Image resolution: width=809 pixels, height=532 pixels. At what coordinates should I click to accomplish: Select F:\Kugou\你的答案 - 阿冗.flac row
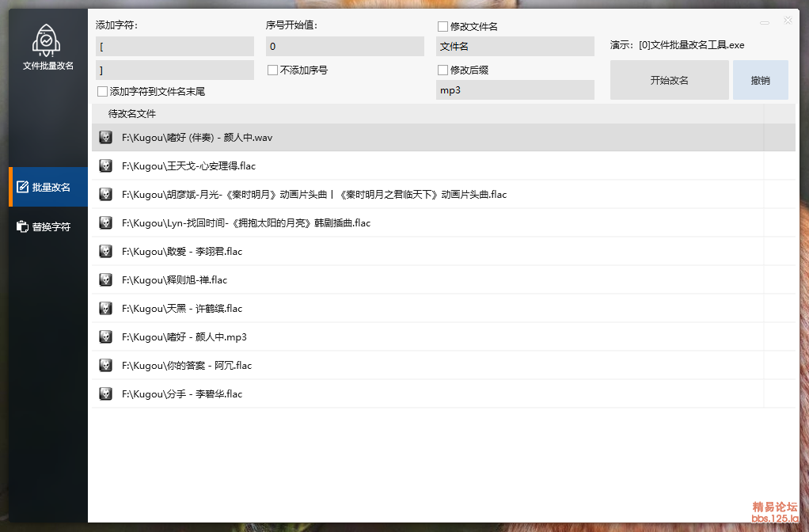tap(444, 365)
